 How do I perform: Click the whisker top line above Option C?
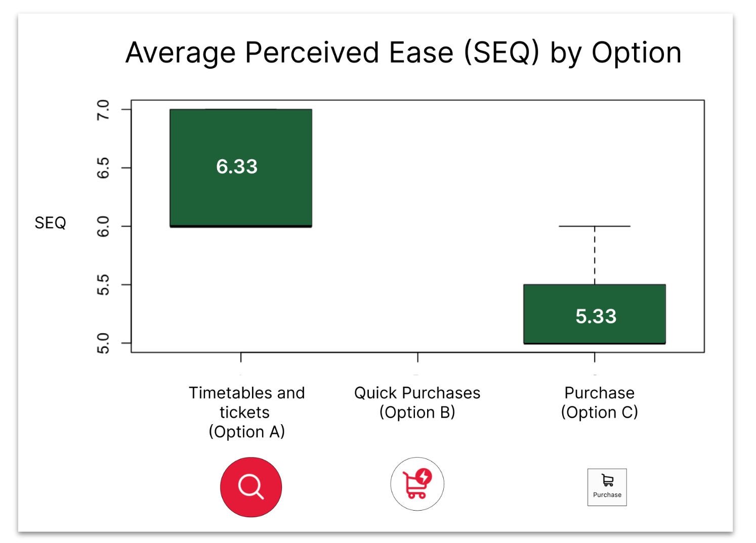pyautogui.click(x=595, y=226)
